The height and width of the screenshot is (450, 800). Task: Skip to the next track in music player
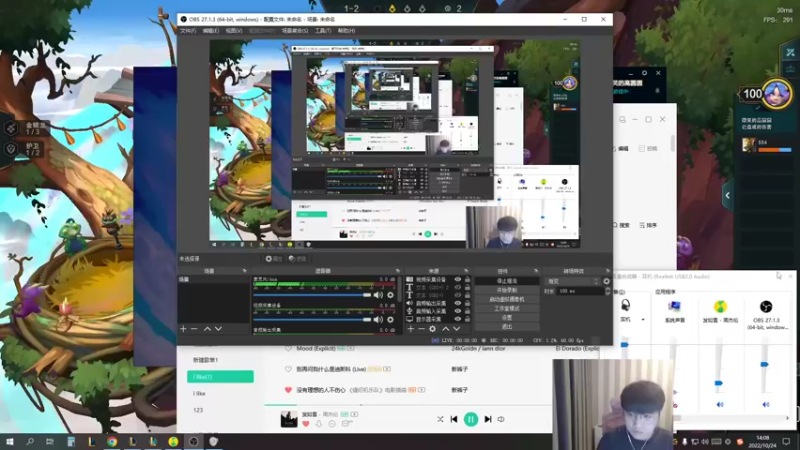click(488, 419)
